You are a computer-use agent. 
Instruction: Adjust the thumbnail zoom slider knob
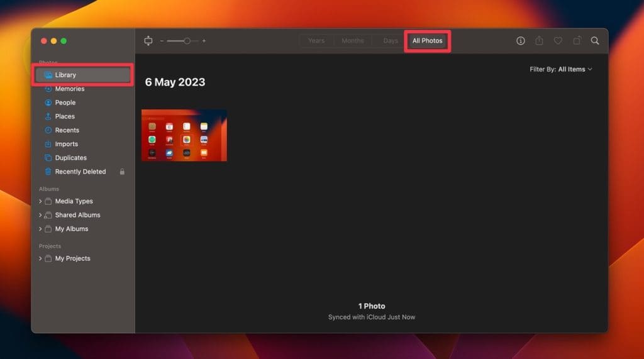click(x=187, y=41)
